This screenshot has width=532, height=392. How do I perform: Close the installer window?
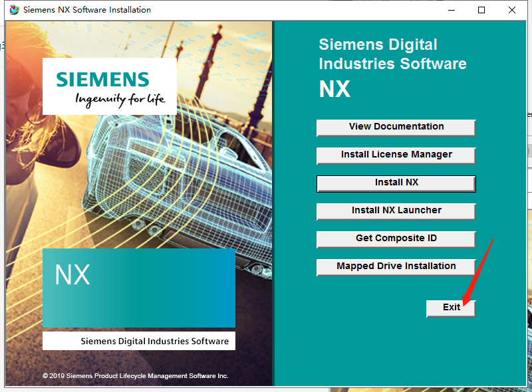(513, 10)
